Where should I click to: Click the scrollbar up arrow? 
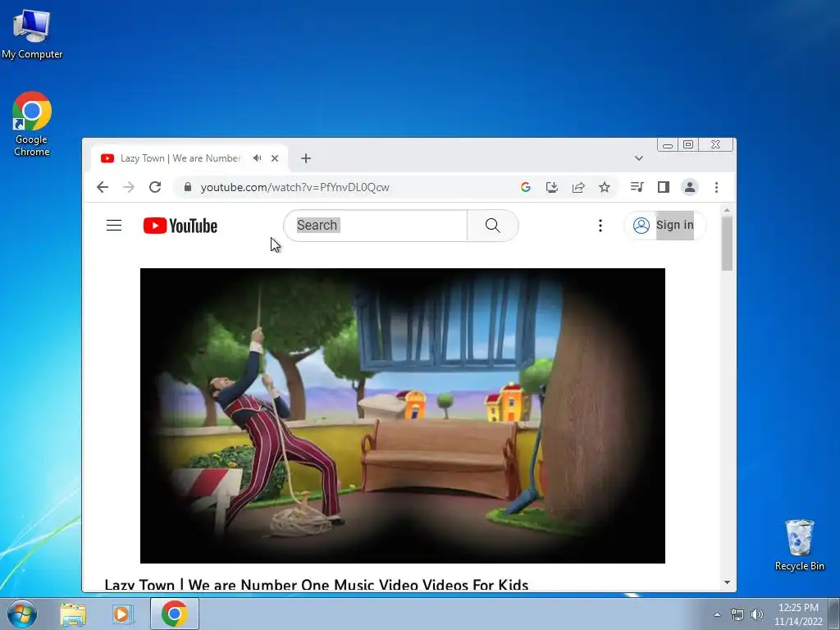click(727, 211)
